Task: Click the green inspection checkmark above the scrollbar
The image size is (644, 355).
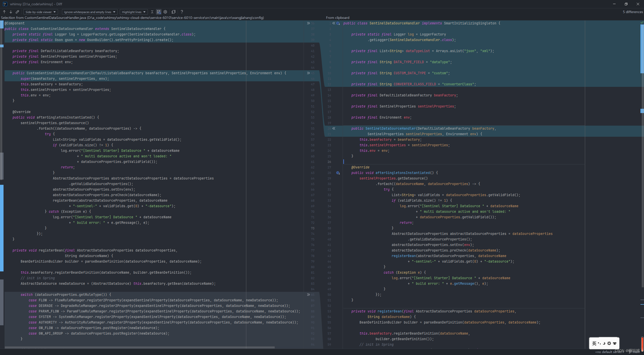Action: [642, 22]
